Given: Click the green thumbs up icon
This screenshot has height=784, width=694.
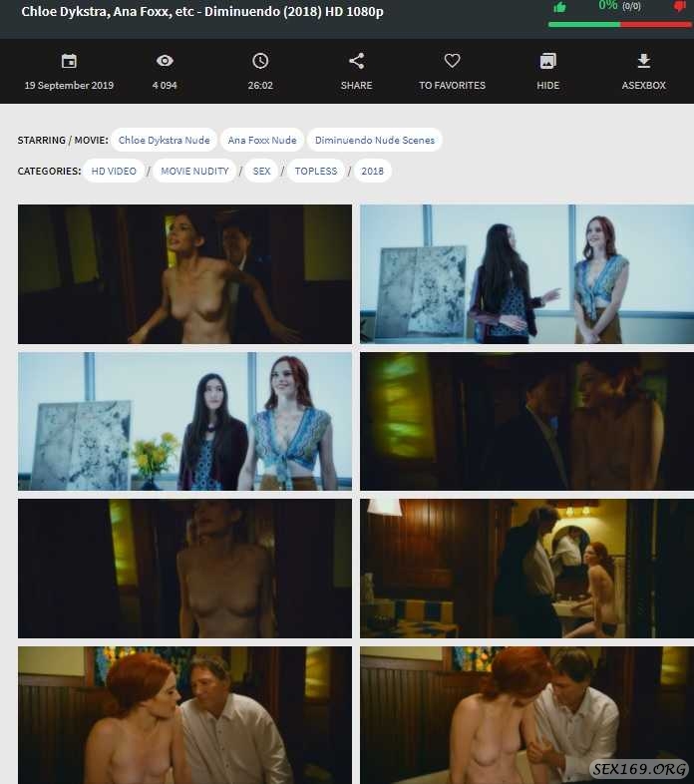Looking at the screenshot, I should pyautogui.click(x=560, y=7).
